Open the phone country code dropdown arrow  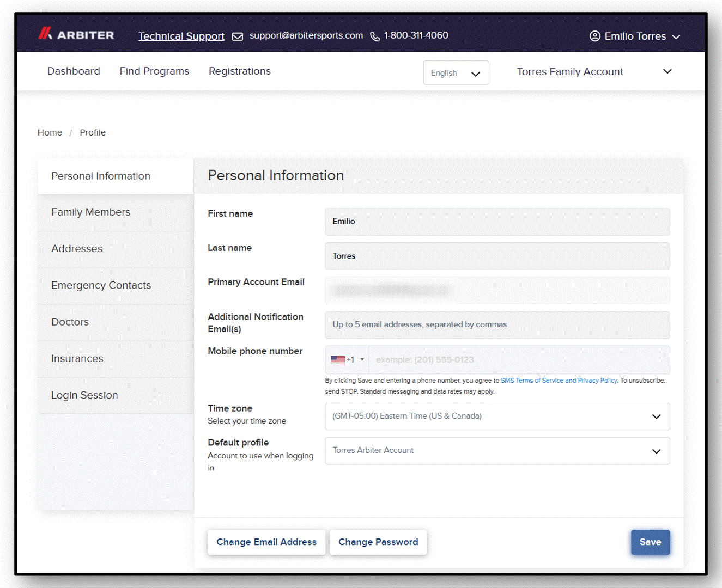tap(362, 359)
